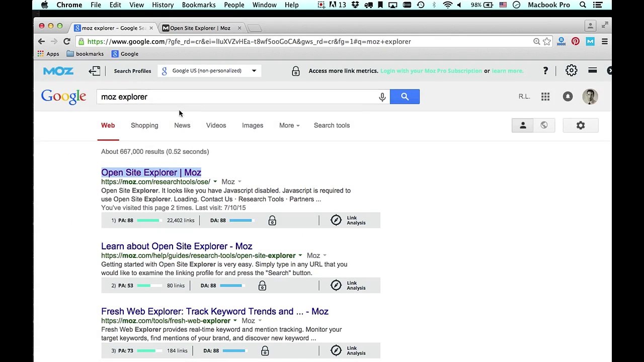
Task: Switch to the Open Site Explorer | Moz browser tab
Action: click(x=200, y=28)
